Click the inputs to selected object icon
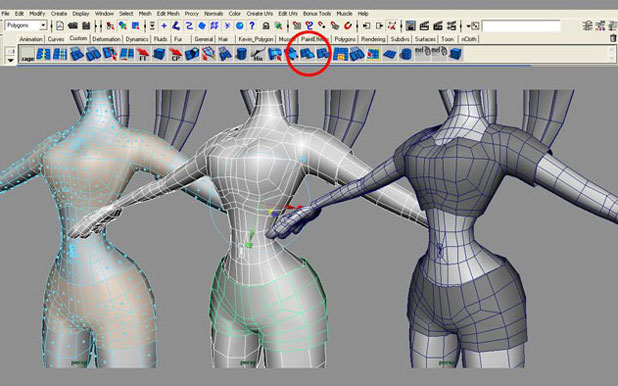The image size is (618, 386). tap(367, 26)
